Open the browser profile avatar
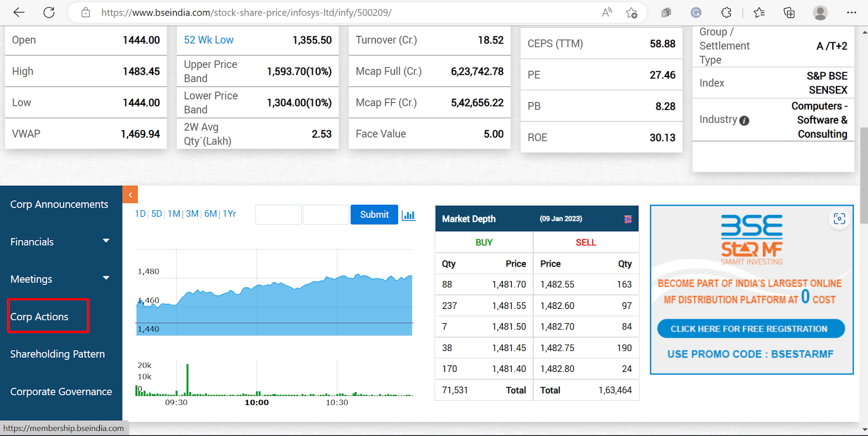 pyautogui.click(x=820, y=12)
